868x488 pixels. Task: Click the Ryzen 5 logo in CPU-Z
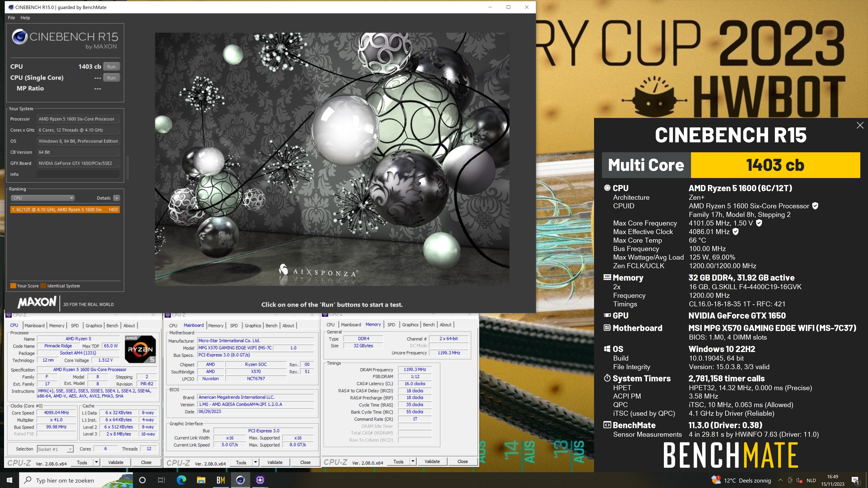(140, 349)
